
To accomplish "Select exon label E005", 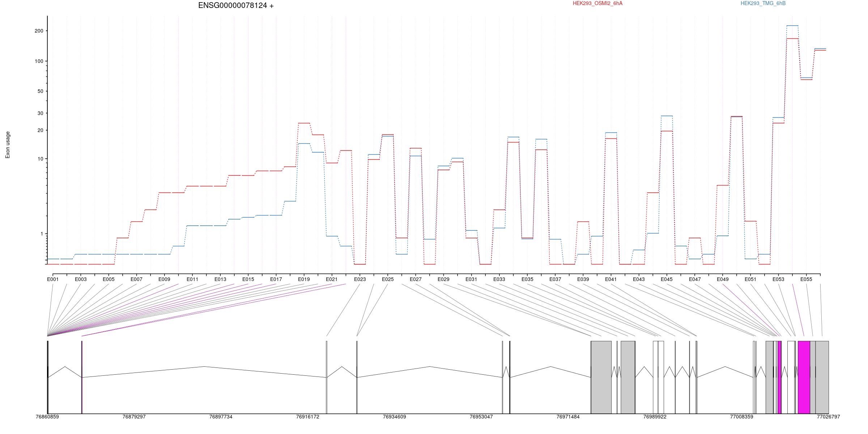I will point(109,279).
